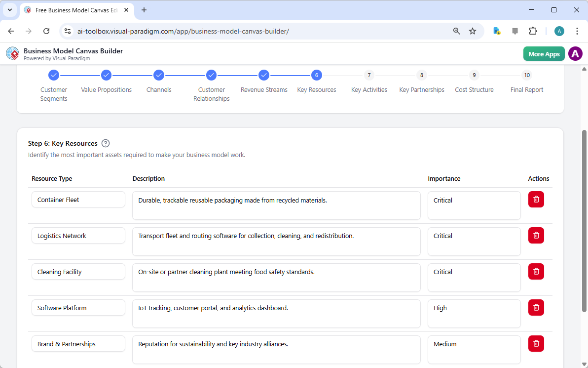Select the Cost Structure step
588x368 pixels.
pyautogui.click(x=474, y=75)
